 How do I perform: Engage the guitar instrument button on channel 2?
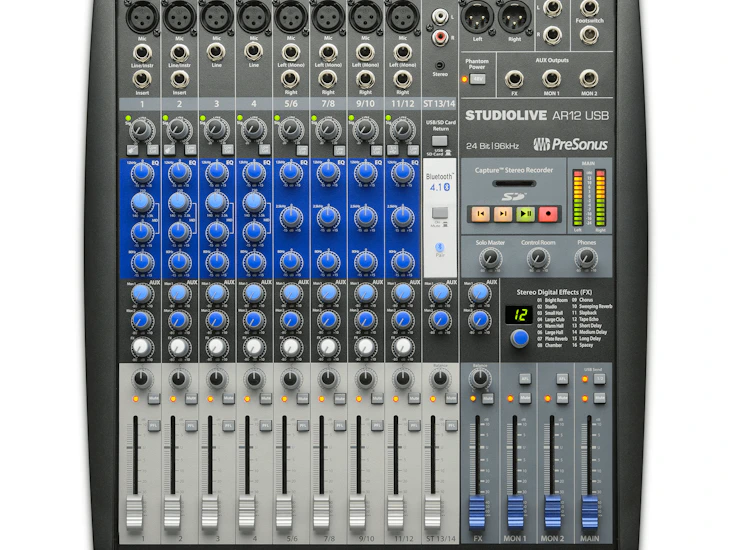[169, 150]
